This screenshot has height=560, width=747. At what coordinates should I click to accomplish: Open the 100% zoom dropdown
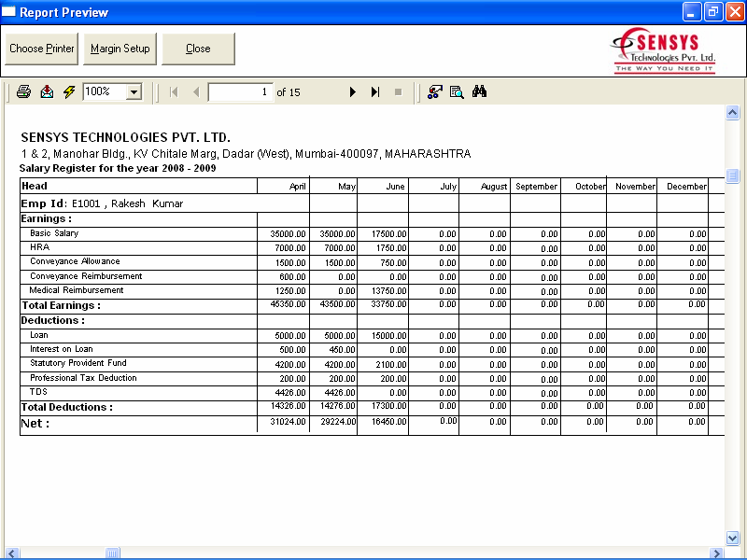pyautogui.click(x=134, y=91)
